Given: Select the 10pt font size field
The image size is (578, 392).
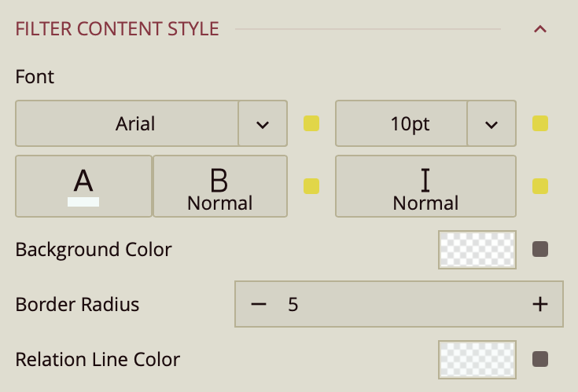Looking at the screenshot, I should pos(402,123).
